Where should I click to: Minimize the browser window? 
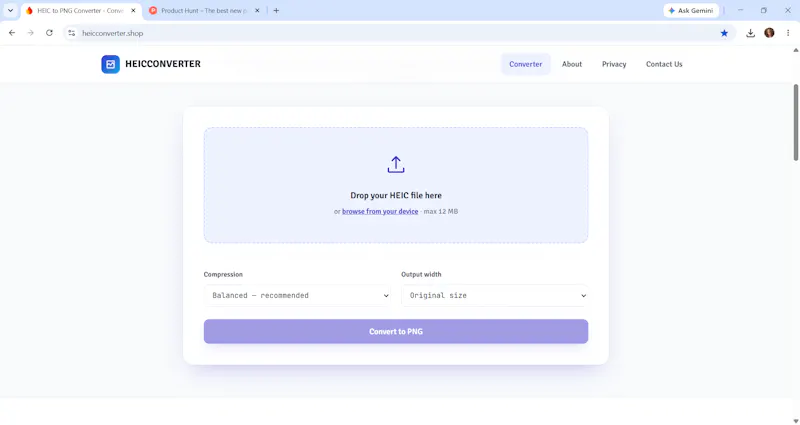(x=740, y=11)
